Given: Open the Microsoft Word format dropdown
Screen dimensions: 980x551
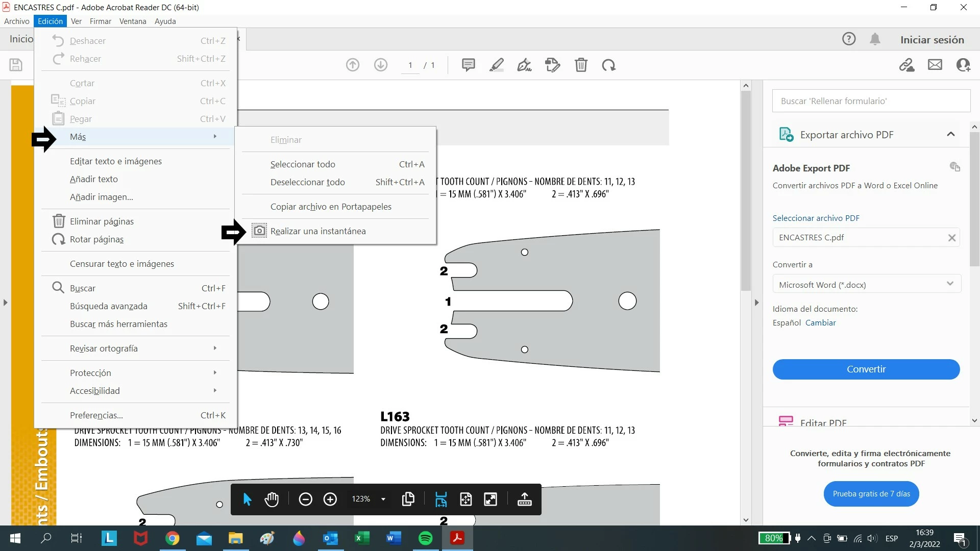Looking at the screenshot, I should (x=866, y=284).
